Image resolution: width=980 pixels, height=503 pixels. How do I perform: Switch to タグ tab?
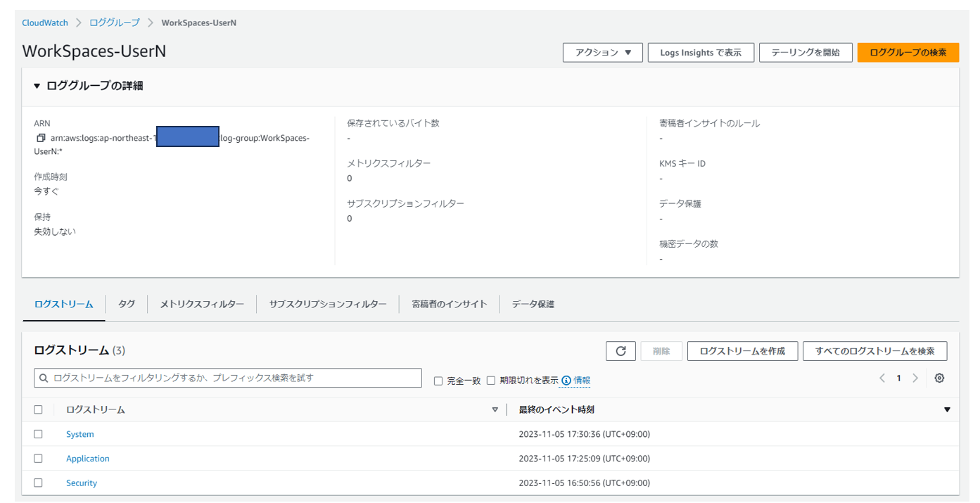click(127, 304)
